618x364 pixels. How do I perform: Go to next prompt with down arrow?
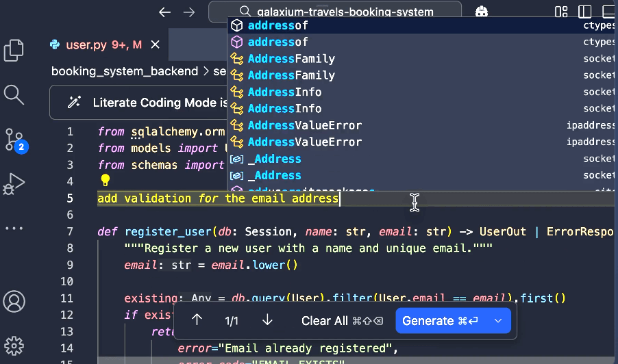pos(267,320)
